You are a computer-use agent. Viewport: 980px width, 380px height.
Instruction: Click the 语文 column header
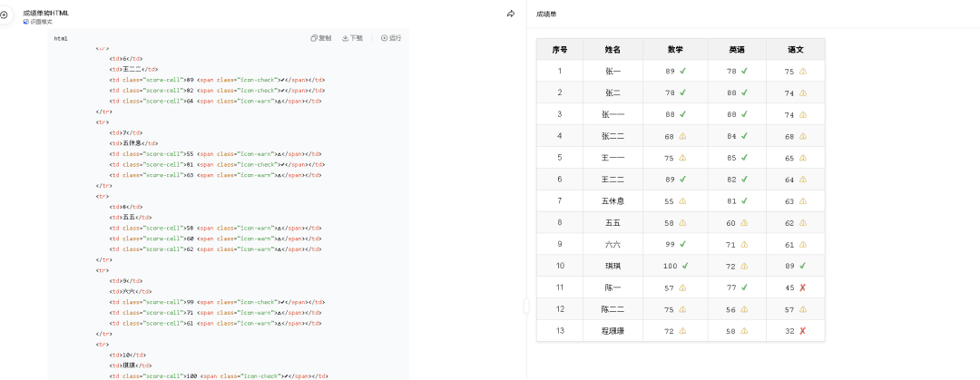coord(796,49)
